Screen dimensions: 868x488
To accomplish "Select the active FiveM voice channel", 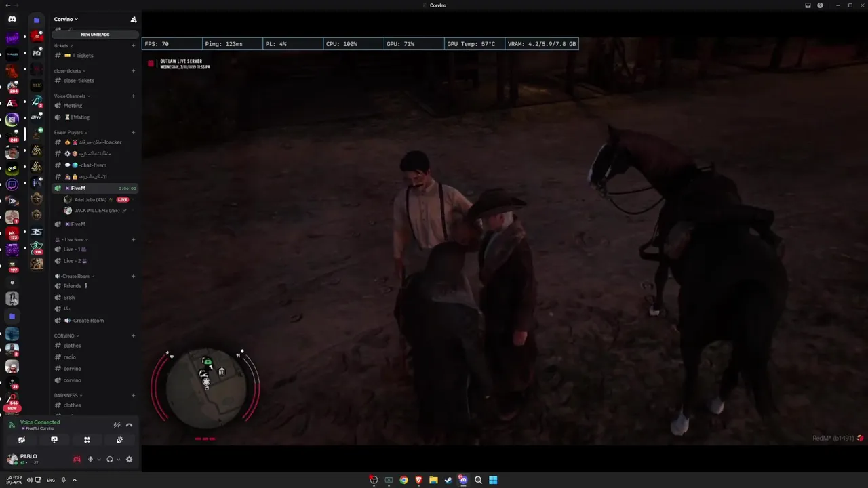I will coord(94,188).
